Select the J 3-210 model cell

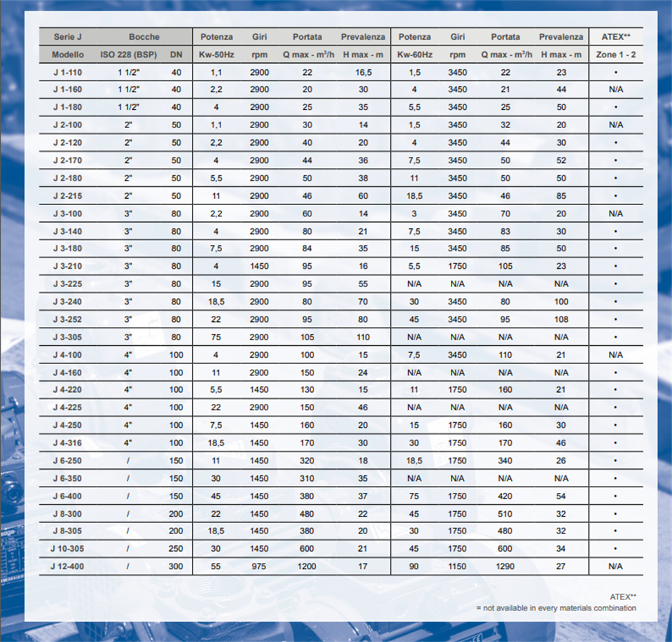pos(68,266)
